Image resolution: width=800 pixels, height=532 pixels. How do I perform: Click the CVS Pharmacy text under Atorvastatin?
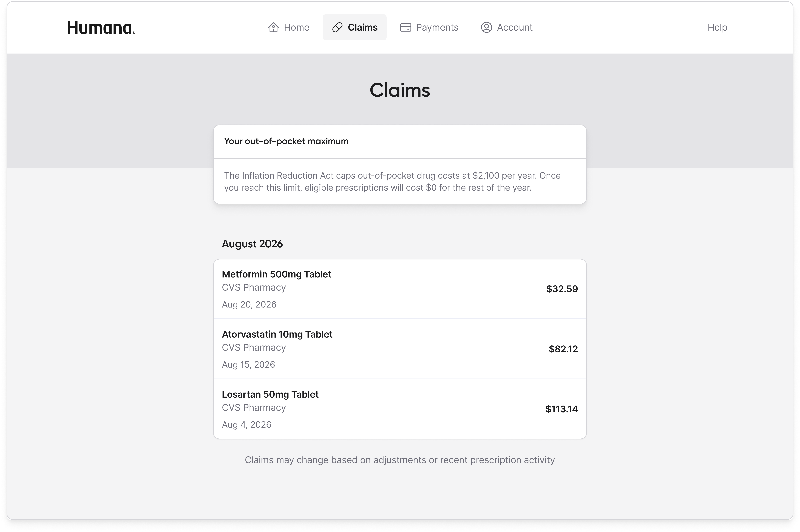pyautogui.click(x=254, y=347)
